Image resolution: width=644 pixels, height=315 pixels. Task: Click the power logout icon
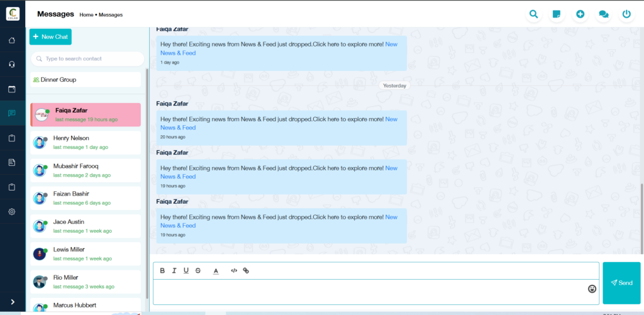click(x=626, y=14)
